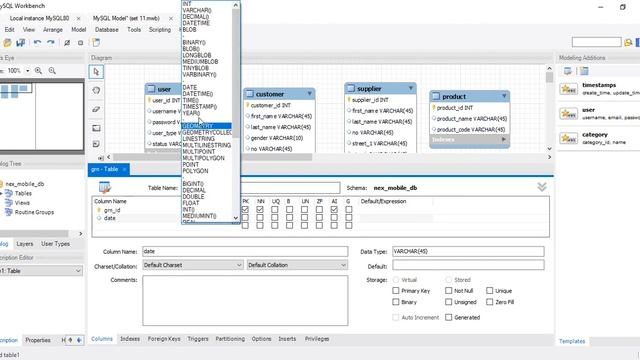Viewport: 640px width, 360px height.
Task: Select the eraser tool
Action: pos(96,109)
